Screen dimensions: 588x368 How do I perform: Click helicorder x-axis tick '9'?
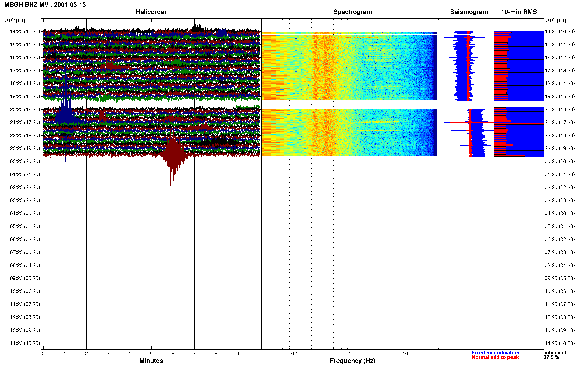tap(237, 354)
